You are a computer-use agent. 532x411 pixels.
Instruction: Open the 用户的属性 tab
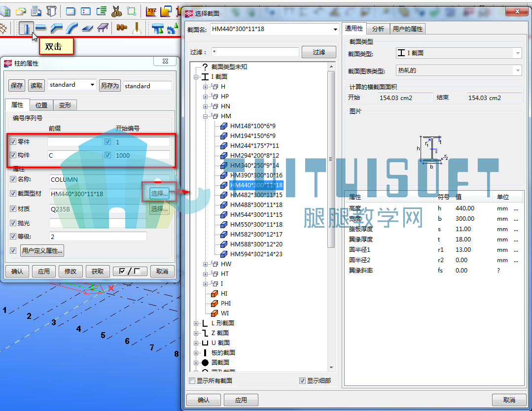(x=407, y=29)
